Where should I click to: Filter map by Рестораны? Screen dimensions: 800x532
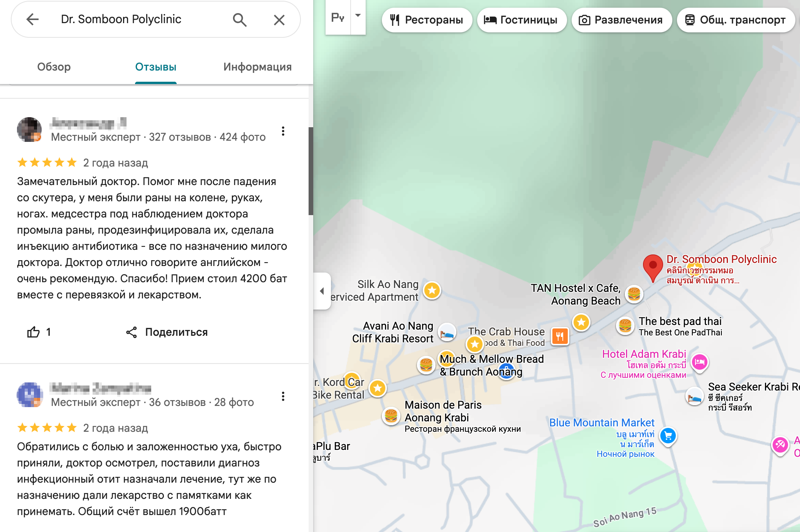[x=427, y=20]
